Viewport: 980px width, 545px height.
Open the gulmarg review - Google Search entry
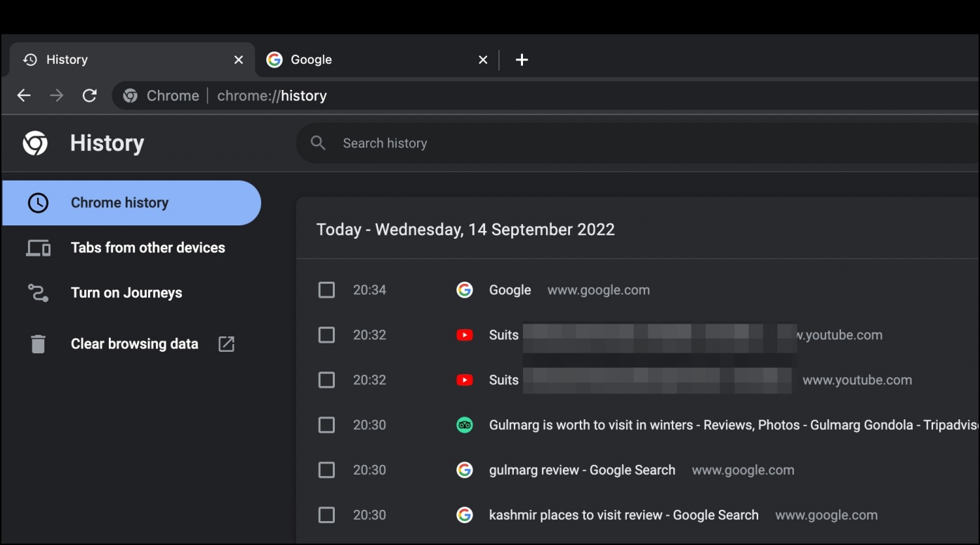pyautogui.click(x=582, y=470)
